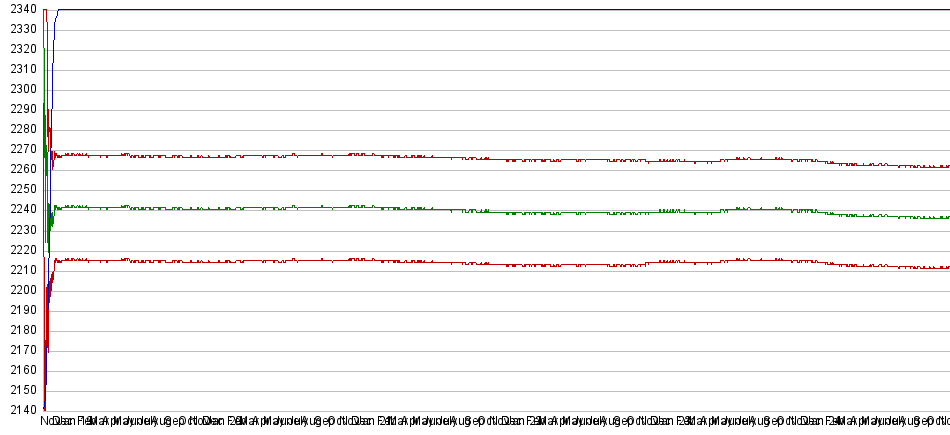Click the upper red data line
Image resolution: width=950 pixels, height=435 pixels.
500,159
